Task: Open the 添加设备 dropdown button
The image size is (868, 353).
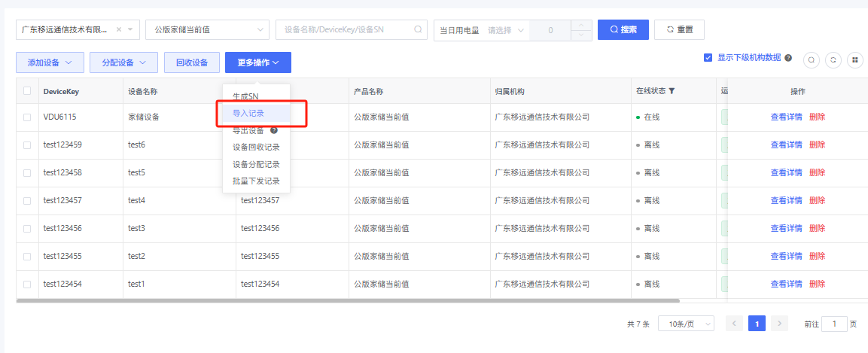Action: click(x=50, y=62)
